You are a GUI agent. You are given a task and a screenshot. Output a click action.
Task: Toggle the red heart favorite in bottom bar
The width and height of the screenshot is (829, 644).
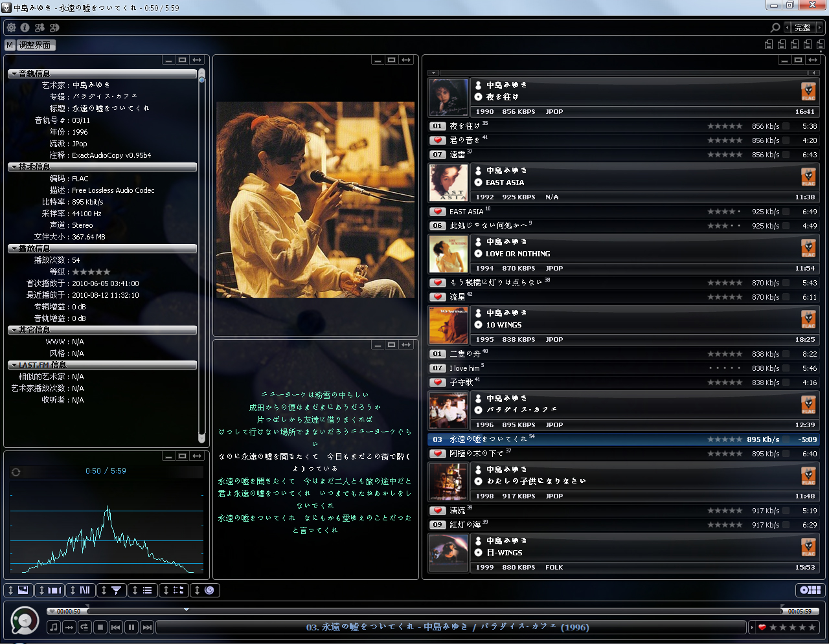pyautogui.click(x=762, y=627)
